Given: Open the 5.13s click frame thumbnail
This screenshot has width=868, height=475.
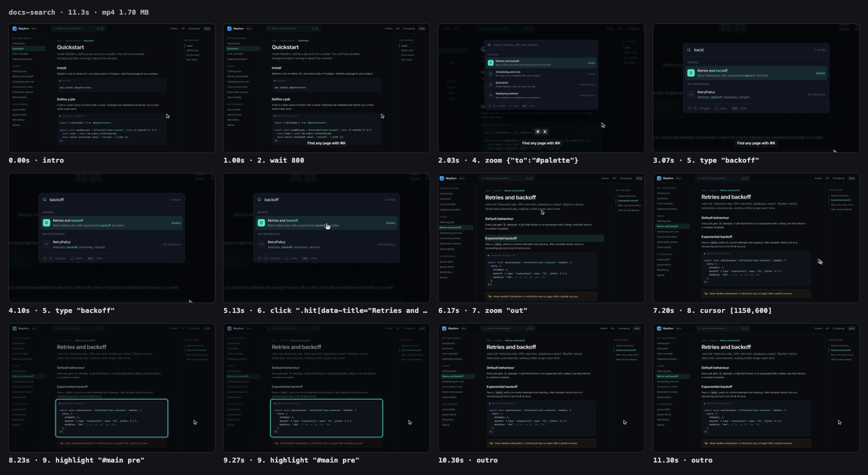Looking at the screenshot, I should (x=327, y=238).
